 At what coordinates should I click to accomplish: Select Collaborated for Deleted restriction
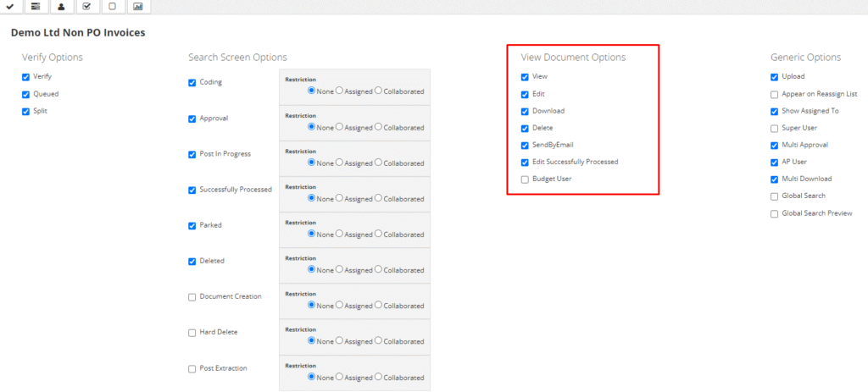click(x=378, y=269)
